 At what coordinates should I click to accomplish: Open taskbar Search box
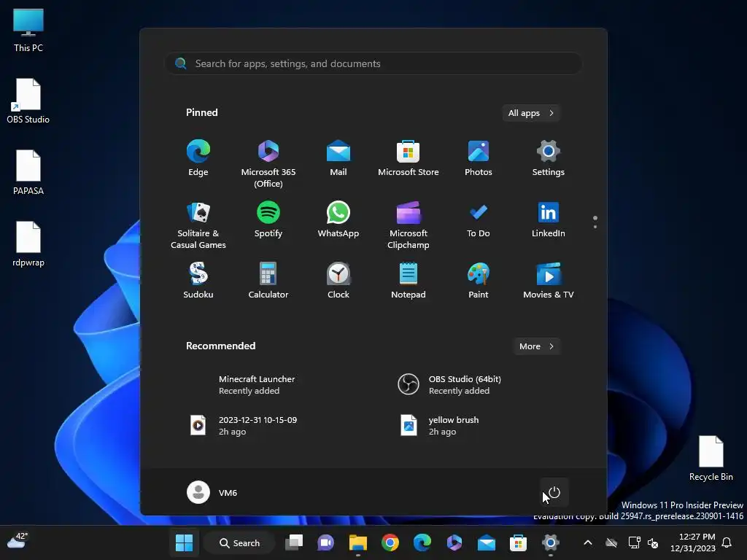(x=239, y=542)
